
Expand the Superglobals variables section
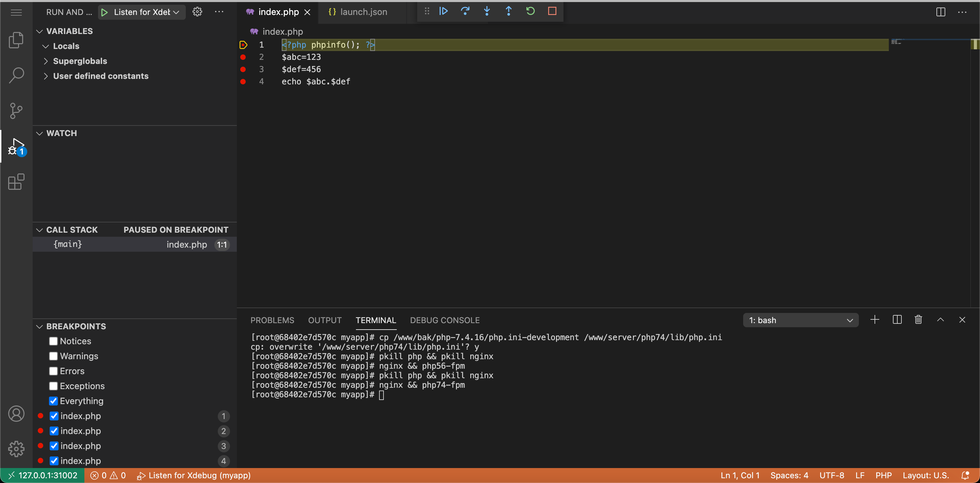point(47,61)
